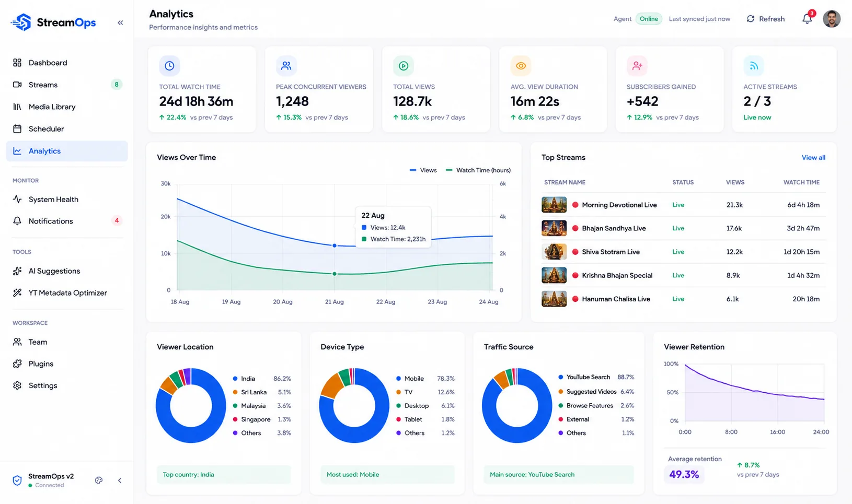Collapse the footer chevron arrow
852x504 pixels.
click(120, 480)
